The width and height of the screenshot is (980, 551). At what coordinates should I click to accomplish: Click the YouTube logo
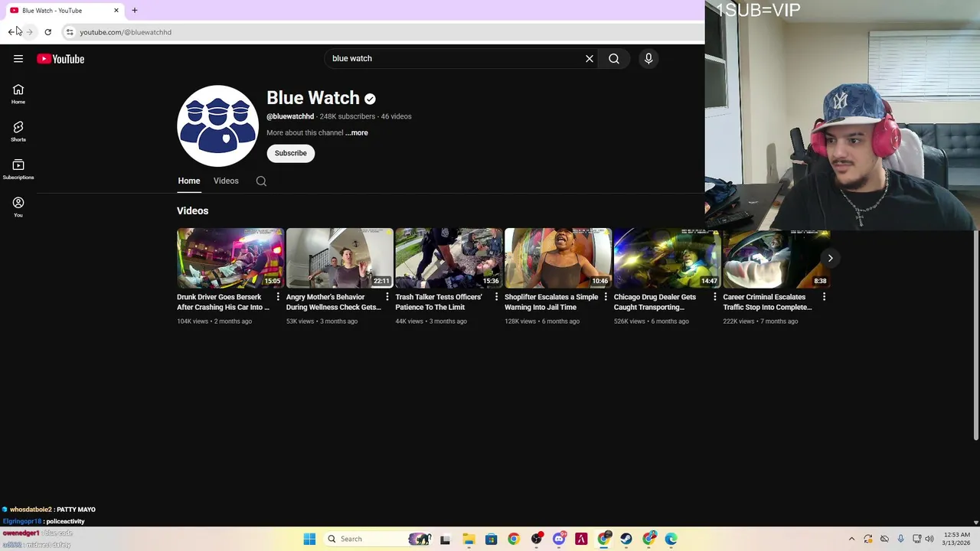pyautogui.click(x=60, y=59)
